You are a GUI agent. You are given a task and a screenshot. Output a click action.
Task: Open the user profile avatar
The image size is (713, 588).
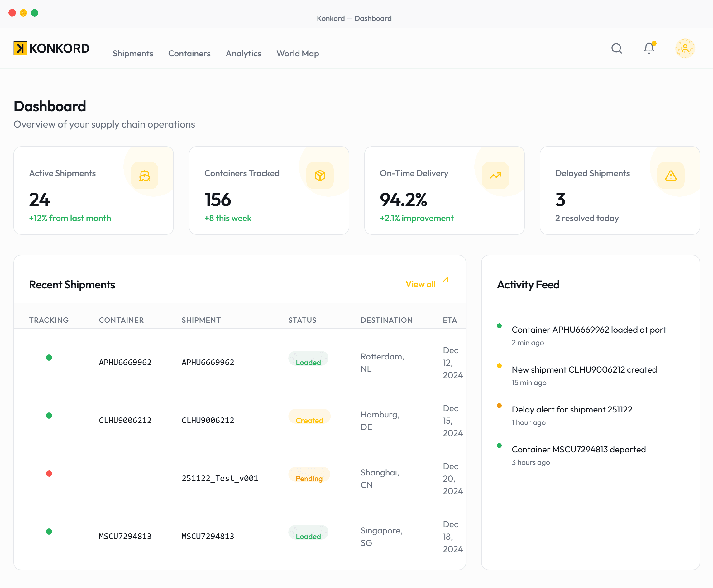[685, 48]
